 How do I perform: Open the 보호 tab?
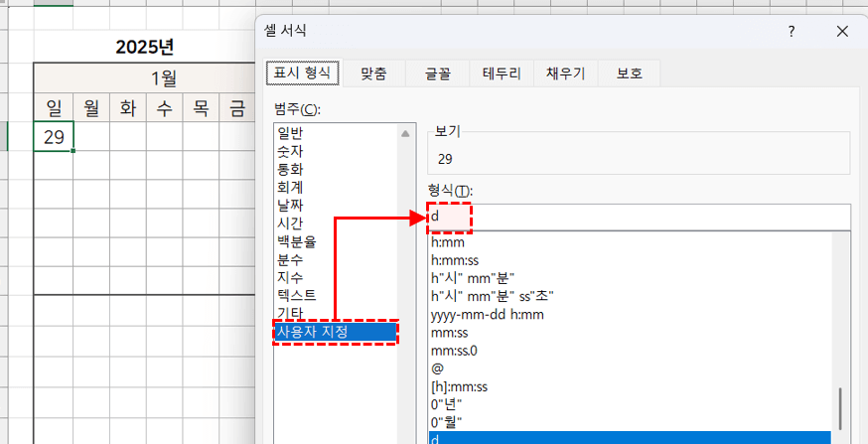[x=630, y=74]
